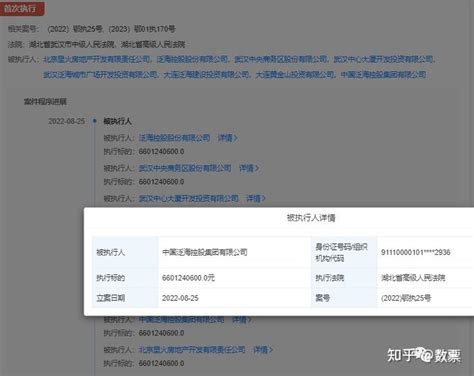474x376 pixels.
Task: Open 武汉中心大厦开发投资有限公司 link in header list
Action: coord(384,59)
